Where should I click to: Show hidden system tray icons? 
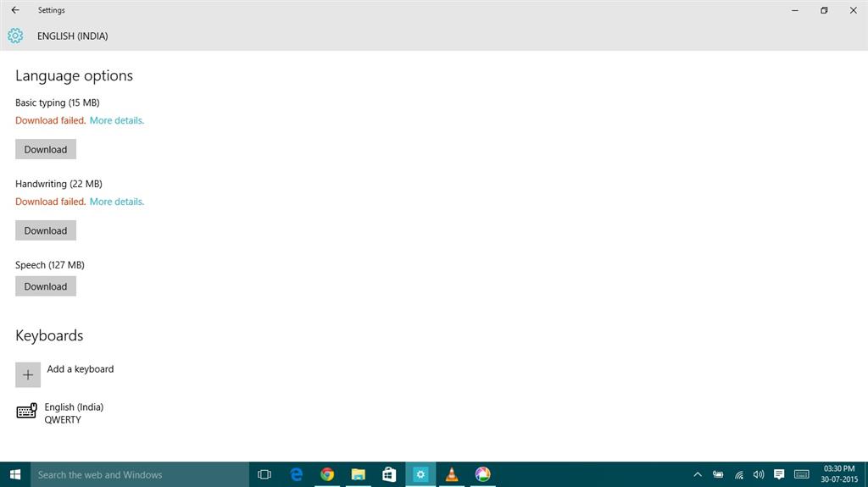698,475
